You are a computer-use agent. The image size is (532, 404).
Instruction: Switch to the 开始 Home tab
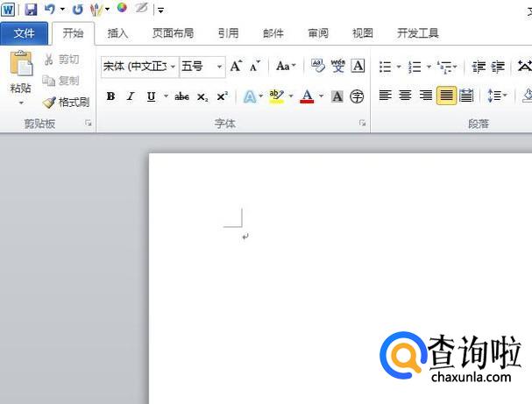coord(73,33)
